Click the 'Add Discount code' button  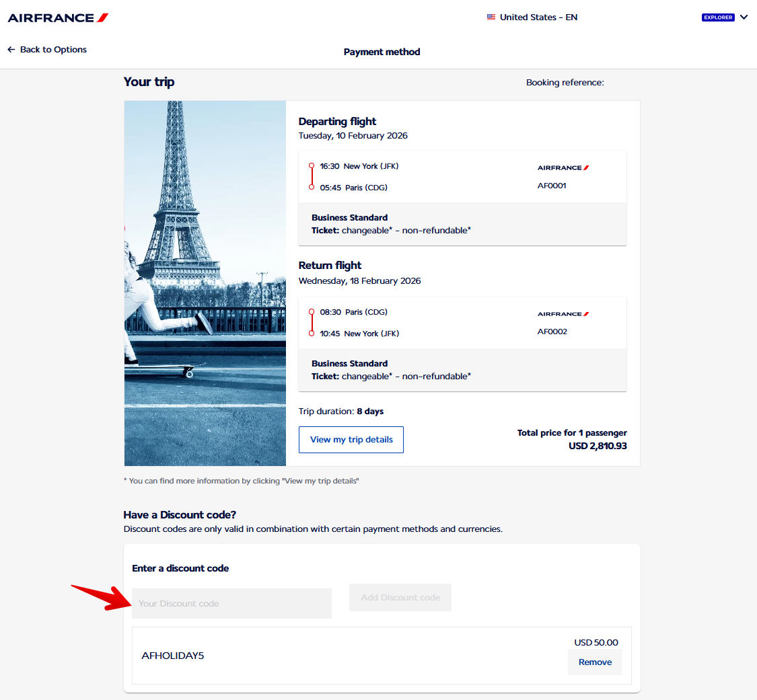[x=400, y=597]
